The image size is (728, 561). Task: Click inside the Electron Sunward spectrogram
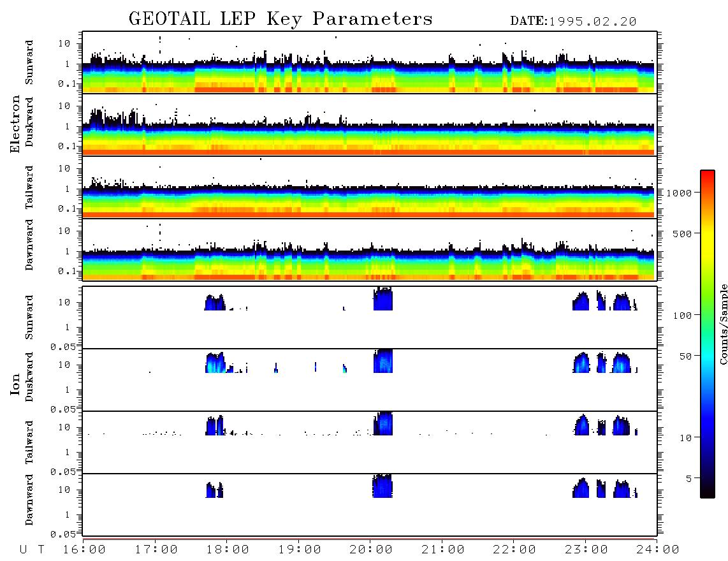[x=370, y=62]
